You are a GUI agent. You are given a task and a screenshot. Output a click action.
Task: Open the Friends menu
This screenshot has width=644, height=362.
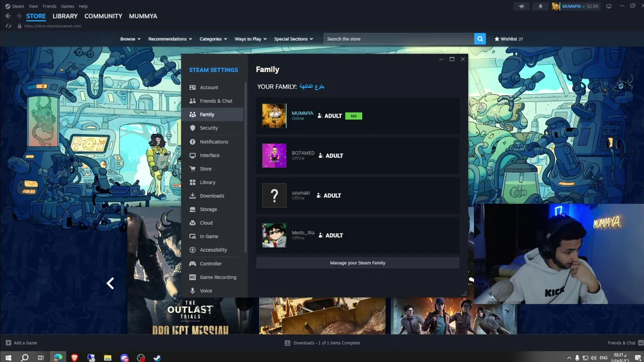(49, 7)
